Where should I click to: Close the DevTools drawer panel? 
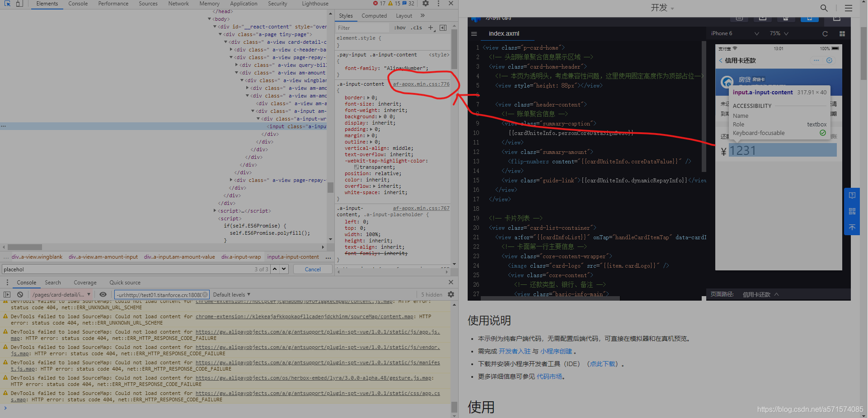click(450, 282)
